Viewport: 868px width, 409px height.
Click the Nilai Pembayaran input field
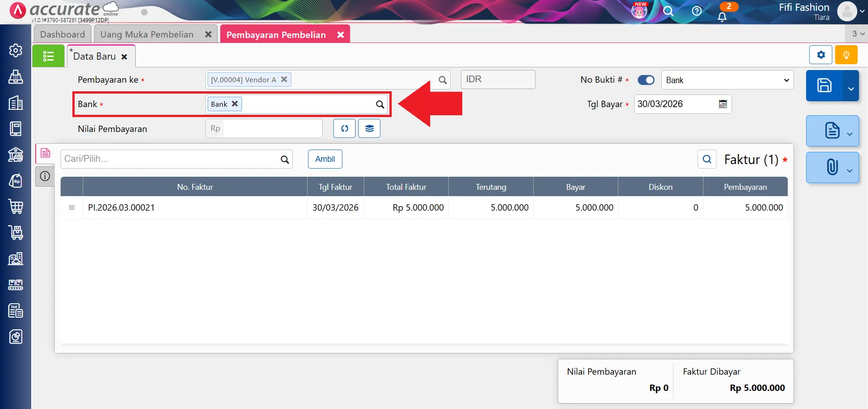pyautogui.click(x=272, y=129)
